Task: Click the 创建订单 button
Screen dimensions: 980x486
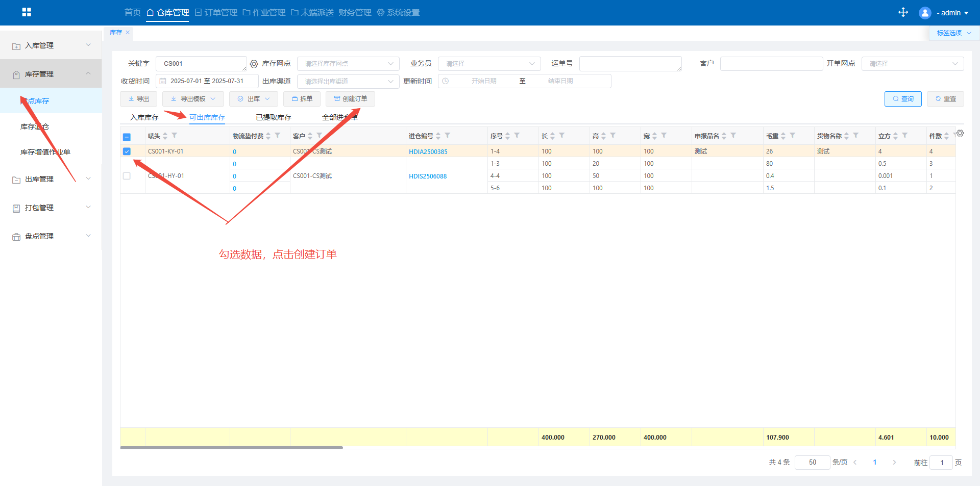Action: pos(350,99)
